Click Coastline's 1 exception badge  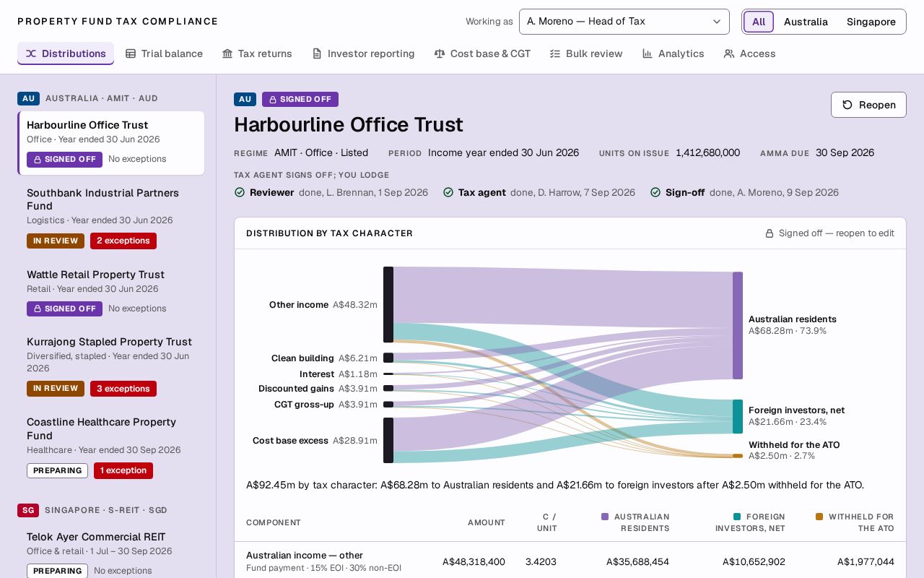tap(123, 470)
